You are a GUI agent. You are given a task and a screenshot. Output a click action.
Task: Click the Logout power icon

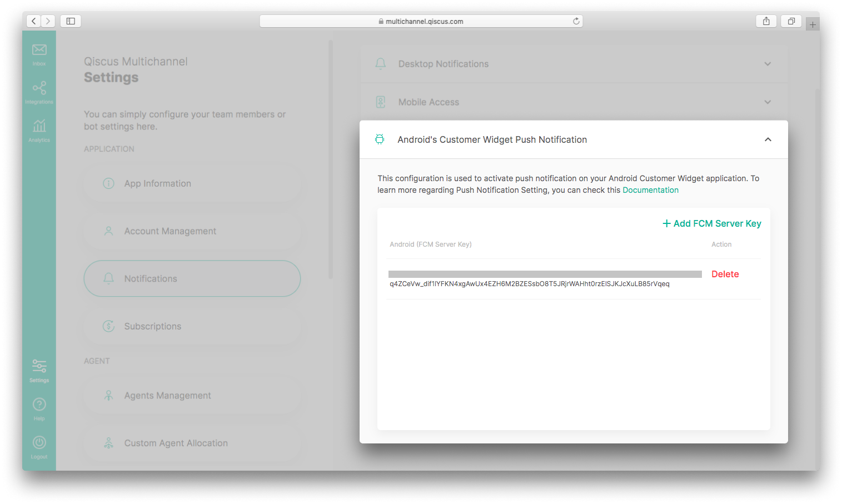[x=39, y=442]
